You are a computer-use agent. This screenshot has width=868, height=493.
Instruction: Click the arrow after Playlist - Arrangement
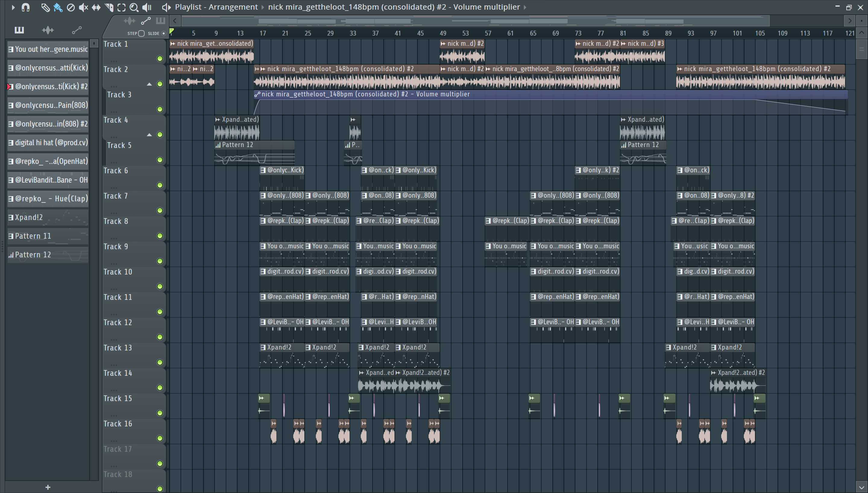coord(263,7)
